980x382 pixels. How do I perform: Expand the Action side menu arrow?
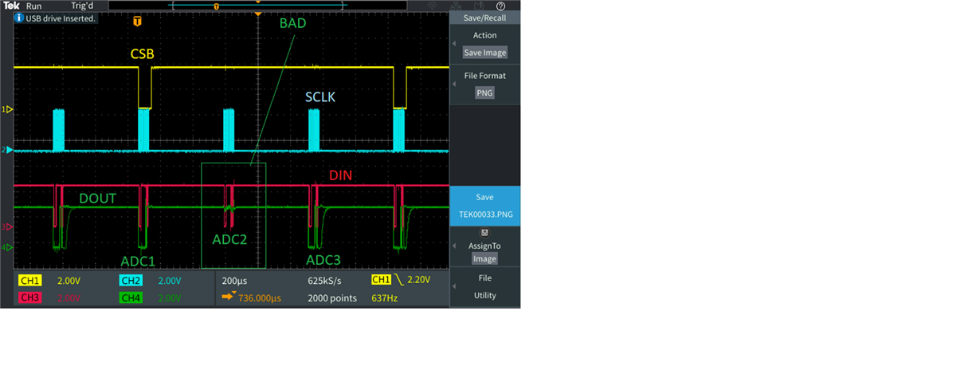(x=453, y=44)
